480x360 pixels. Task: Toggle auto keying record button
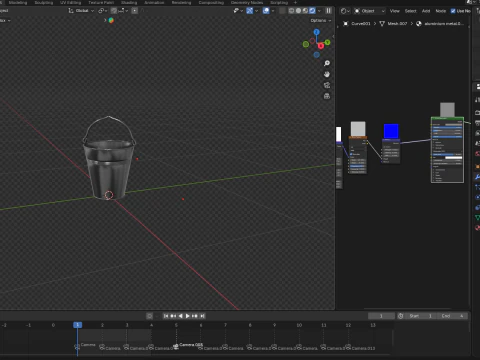pyautogui.click(x=150, y=316)
